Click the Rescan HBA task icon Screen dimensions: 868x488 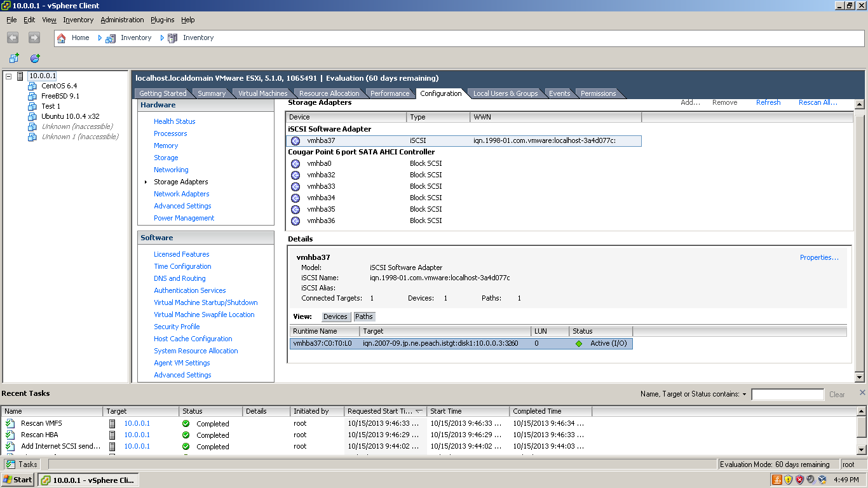coord(10,435)
